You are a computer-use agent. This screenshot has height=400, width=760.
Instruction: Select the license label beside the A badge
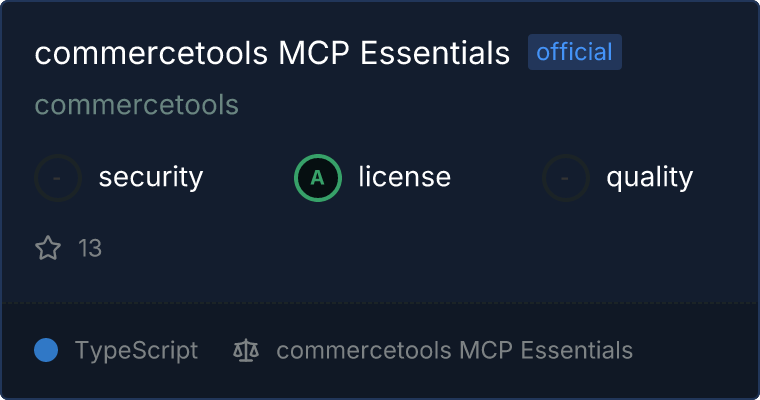[x=404, y=178]
